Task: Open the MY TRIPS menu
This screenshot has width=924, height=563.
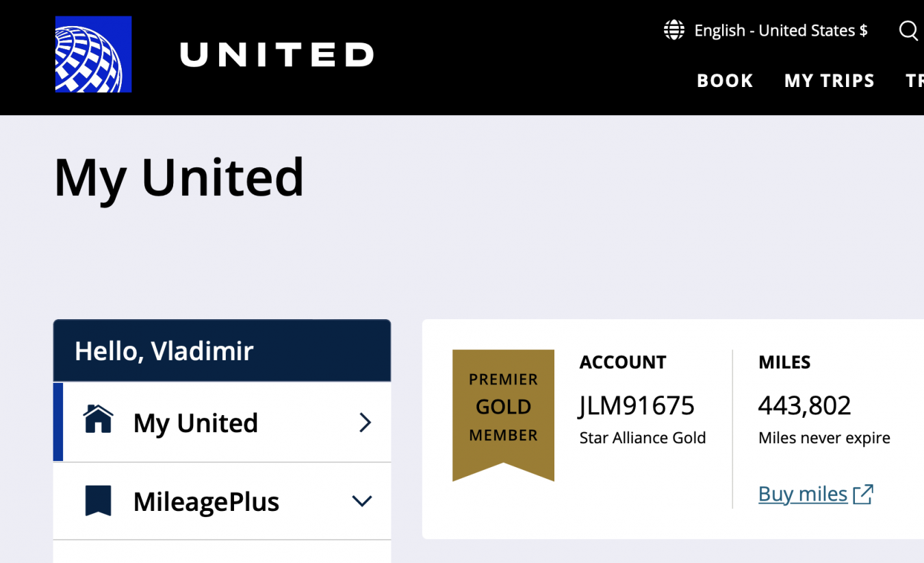Action: click(829, 81)
